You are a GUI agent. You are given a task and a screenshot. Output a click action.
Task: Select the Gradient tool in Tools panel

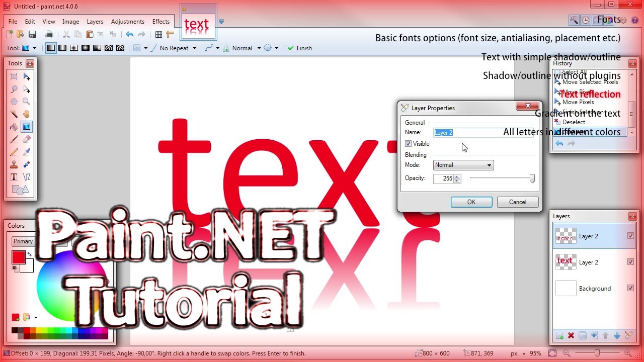coord(27,127)
